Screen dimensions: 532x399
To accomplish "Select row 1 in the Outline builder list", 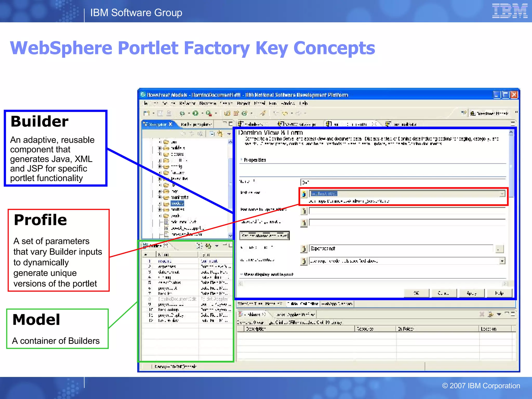I will pyautogui.click(x=187, y=261).
